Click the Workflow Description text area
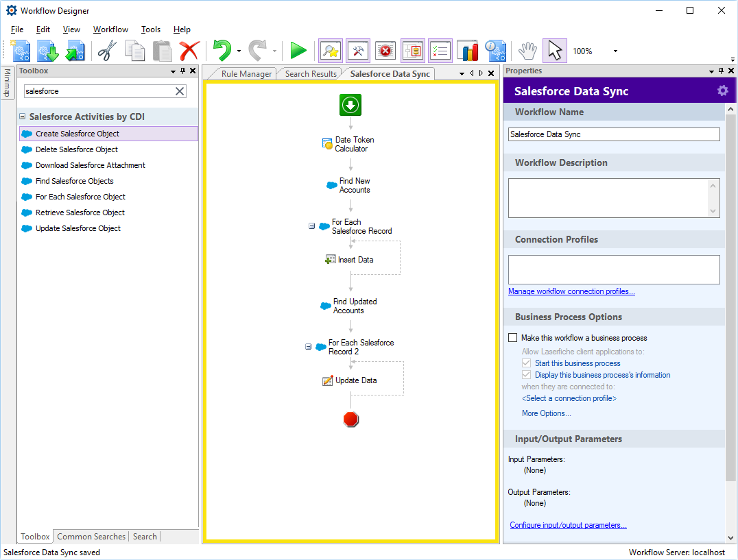 (614, 198)
